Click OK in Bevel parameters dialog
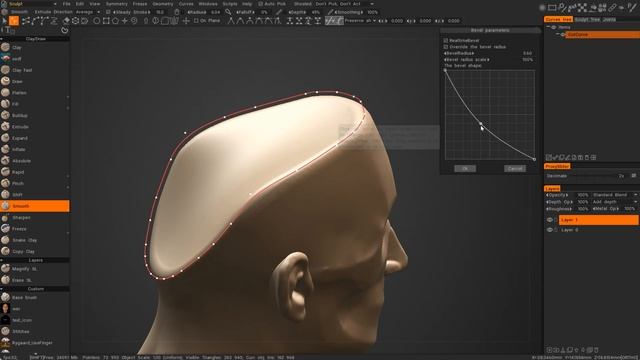The width and height of the screenshot is (640, 360). tap(465, 169)
